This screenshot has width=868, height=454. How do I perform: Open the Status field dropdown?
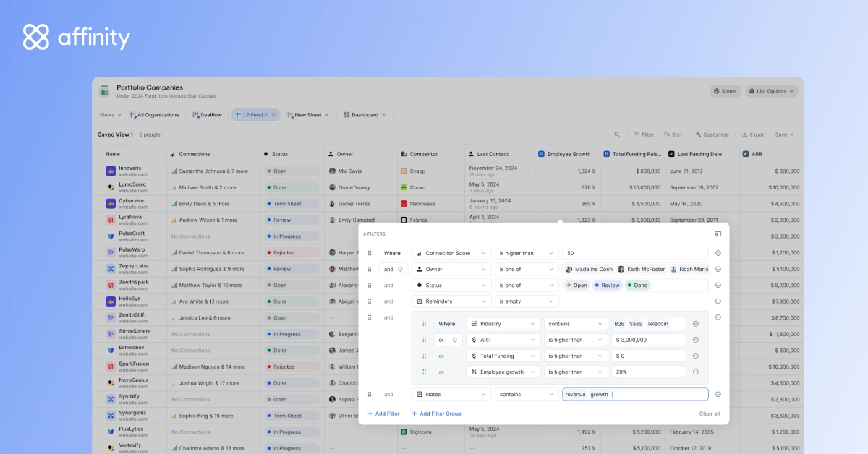451,285
